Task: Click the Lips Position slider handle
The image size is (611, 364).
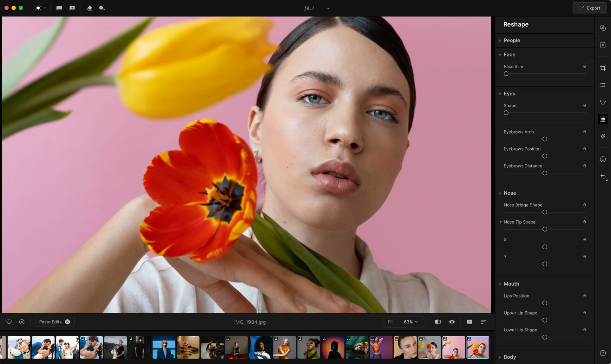Action: point(545,303)
